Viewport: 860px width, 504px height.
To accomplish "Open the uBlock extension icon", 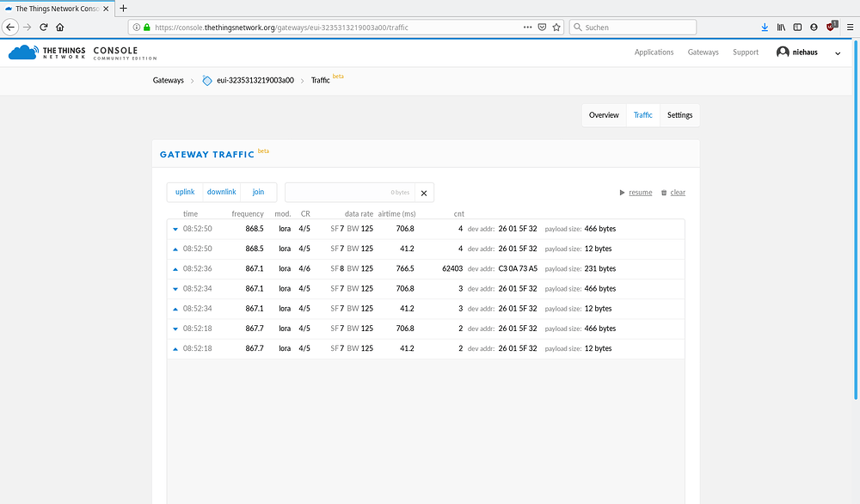I will pyautogui.click(x=832, y=27).
